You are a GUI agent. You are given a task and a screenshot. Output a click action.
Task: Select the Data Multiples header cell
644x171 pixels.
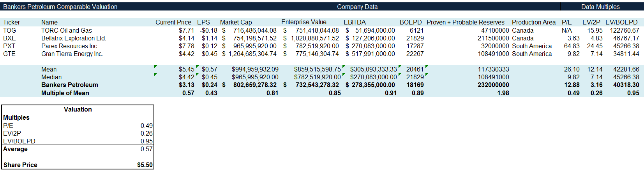click(x=600, y=7)
